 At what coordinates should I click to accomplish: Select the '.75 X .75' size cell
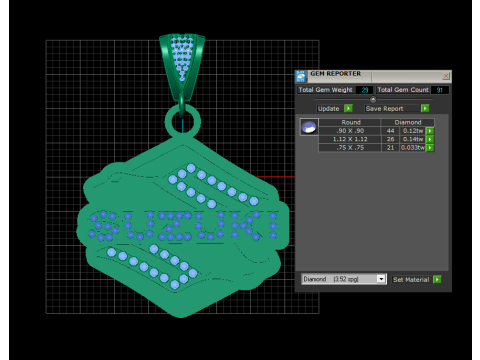(350, 148)
